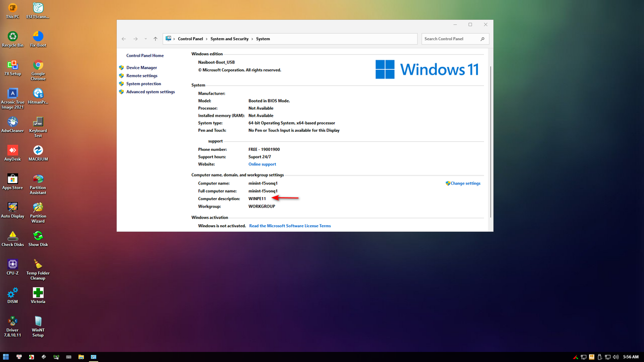Open Acronic True Image 2021 icon

(x=13, y=99)
